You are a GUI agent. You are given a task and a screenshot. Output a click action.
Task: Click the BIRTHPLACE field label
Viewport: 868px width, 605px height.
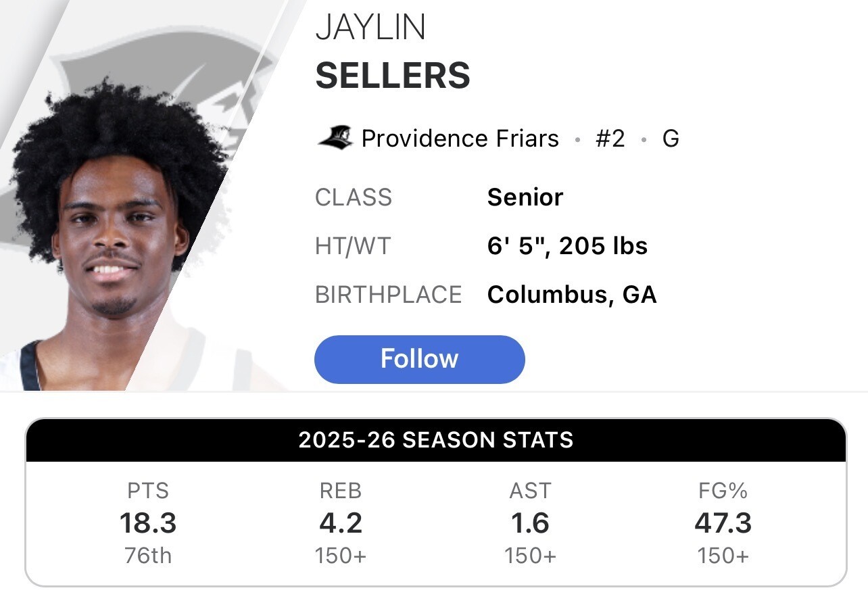tap(389, 295)
